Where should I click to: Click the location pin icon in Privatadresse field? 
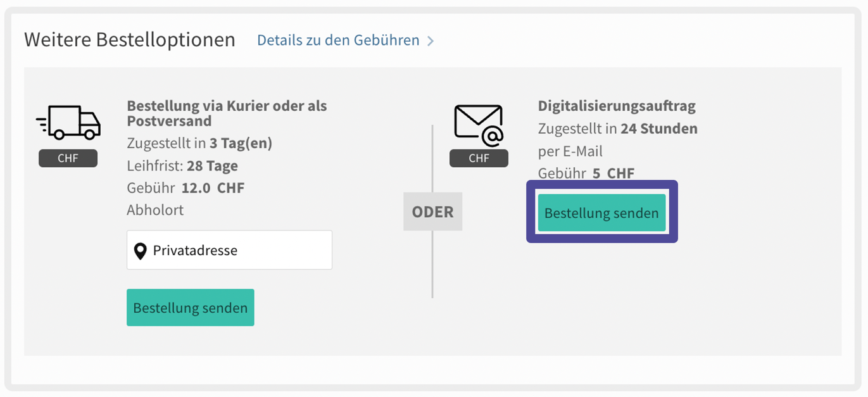point(141,251)
